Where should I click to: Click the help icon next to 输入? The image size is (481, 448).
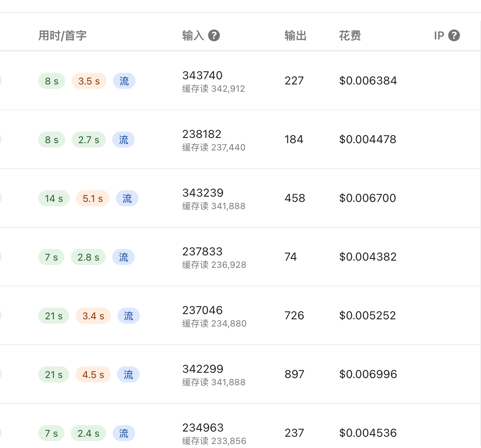pyautogui.click(x=214, y=36)
